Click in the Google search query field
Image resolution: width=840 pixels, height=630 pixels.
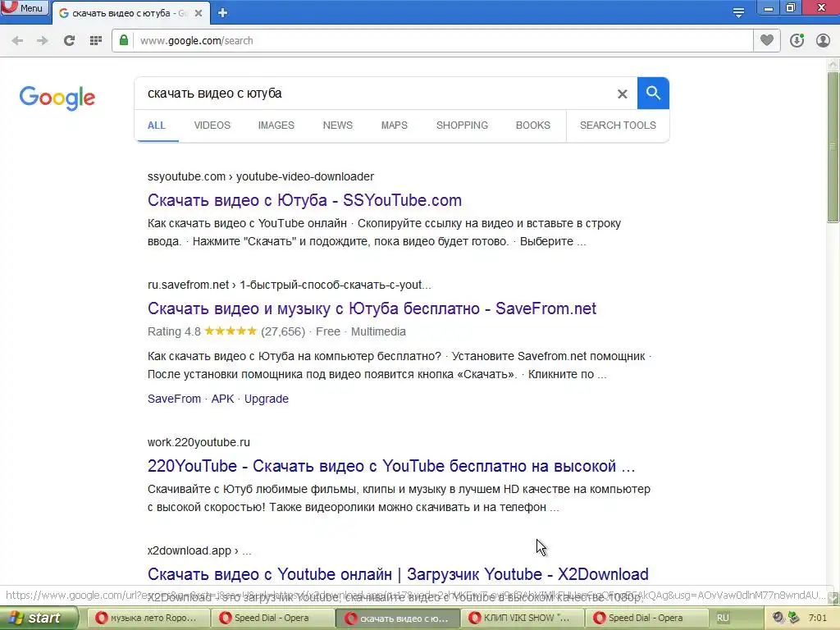point(375,94)
